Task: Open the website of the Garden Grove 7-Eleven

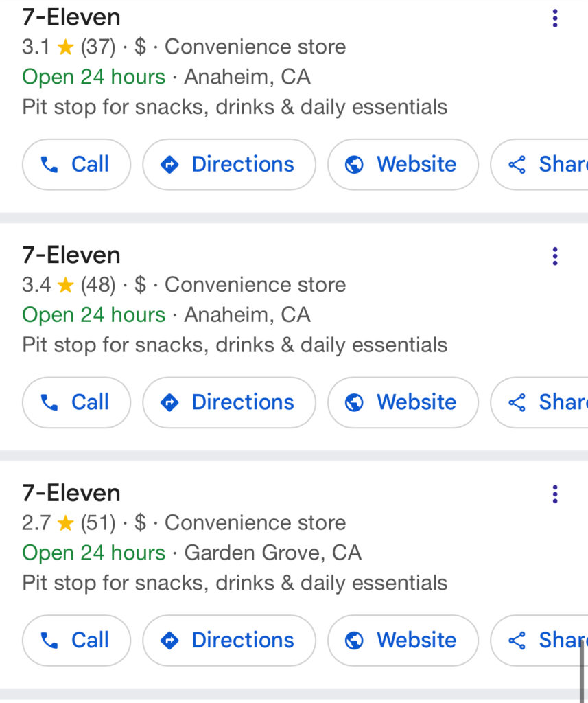Action: pyautogui.click(x=403, y=641)
